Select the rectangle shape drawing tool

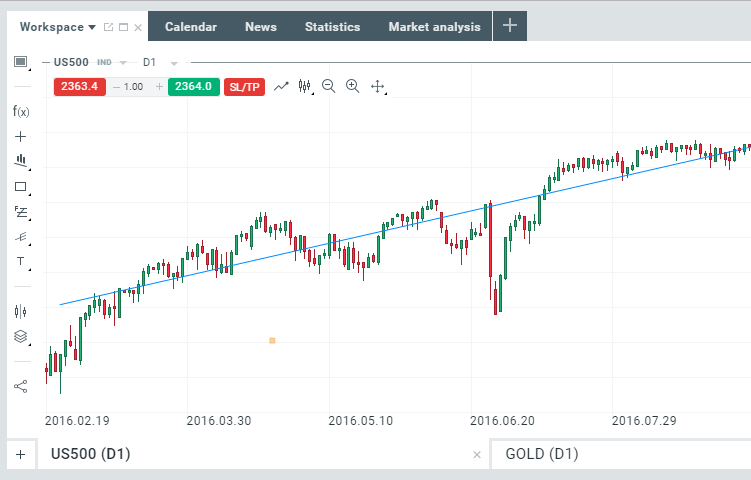click(21, 186)
